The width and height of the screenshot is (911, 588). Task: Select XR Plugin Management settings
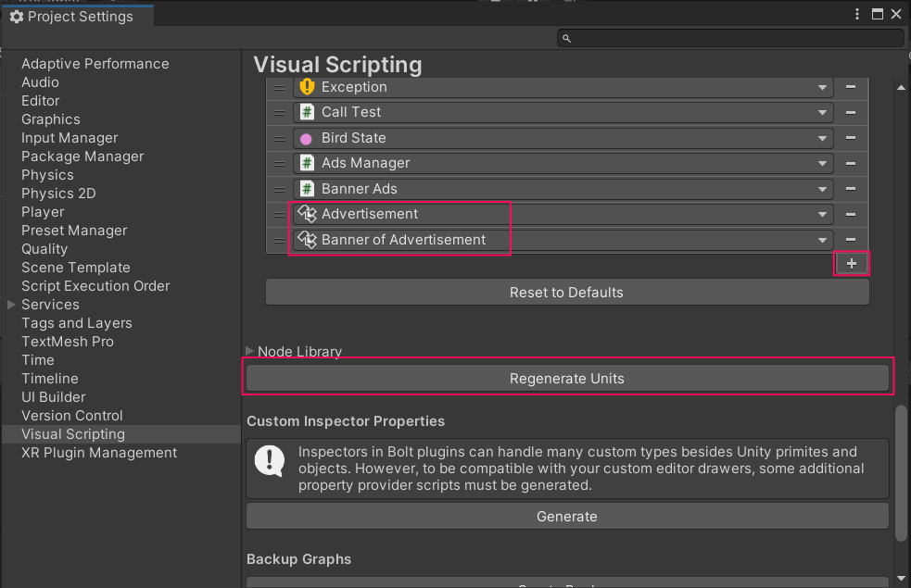(99, 453)
